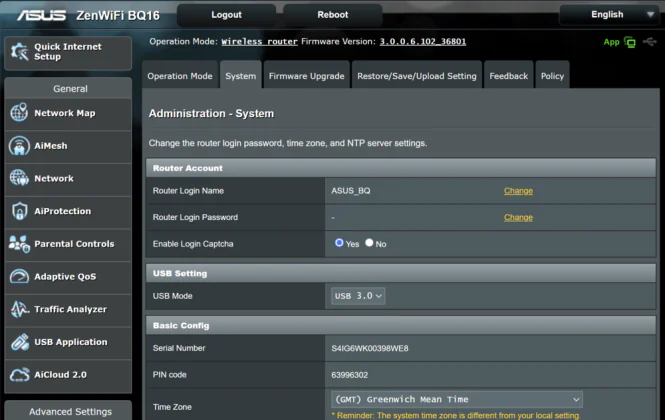The height and width of the screenshot is (420, 665).
Task: Click Change next to Router Login Name
Action: (518, 191)
